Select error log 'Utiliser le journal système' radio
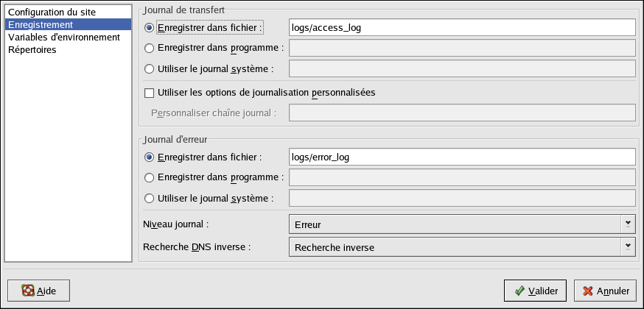 point(150,199)
